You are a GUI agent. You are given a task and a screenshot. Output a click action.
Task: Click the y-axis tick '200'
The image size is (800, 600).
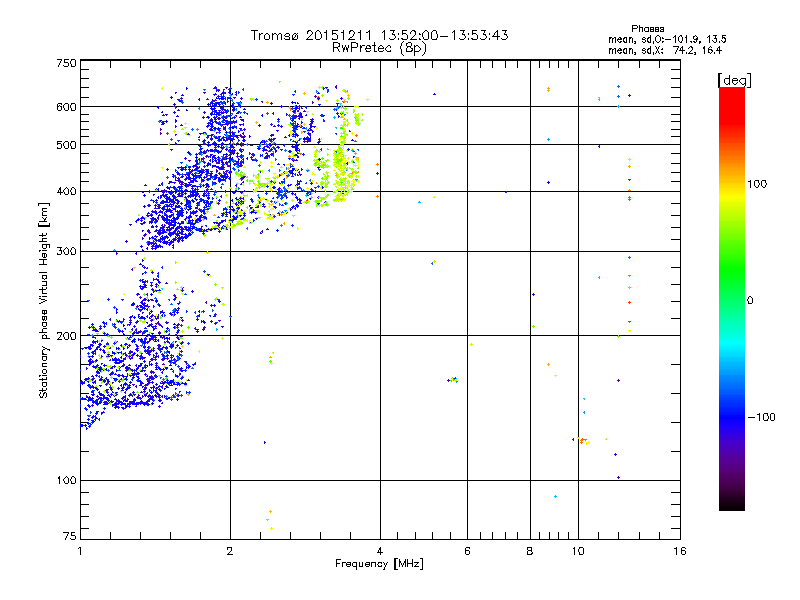pos(66,336)
